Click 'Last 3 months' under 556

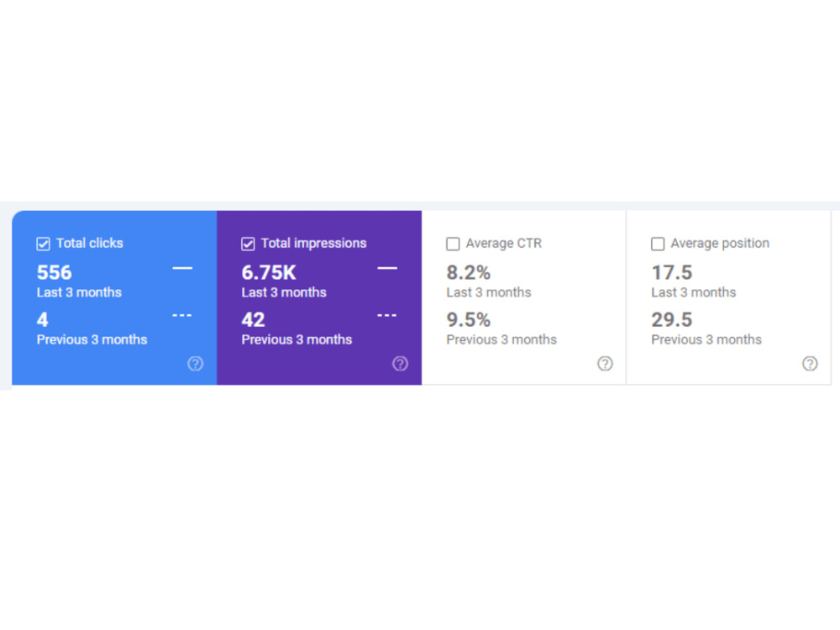[x=79, y=292]
